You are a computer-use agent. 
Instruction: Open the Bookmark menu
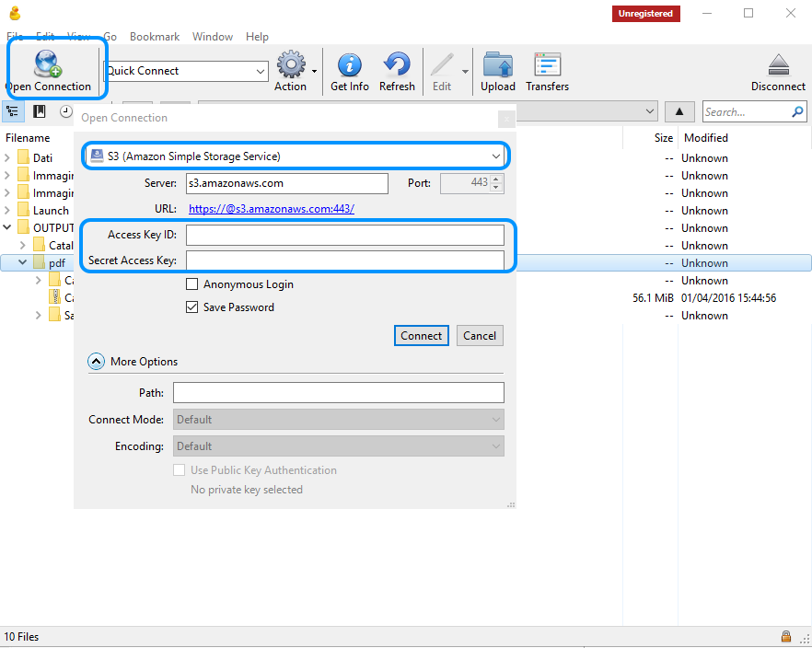pyautogui.click(x=155, y=37)
